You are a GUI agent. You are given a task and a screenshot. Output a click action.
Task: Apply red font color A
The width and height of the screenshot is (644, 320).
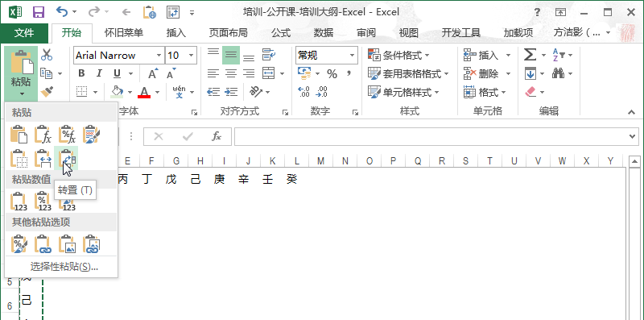coord(144,92)
